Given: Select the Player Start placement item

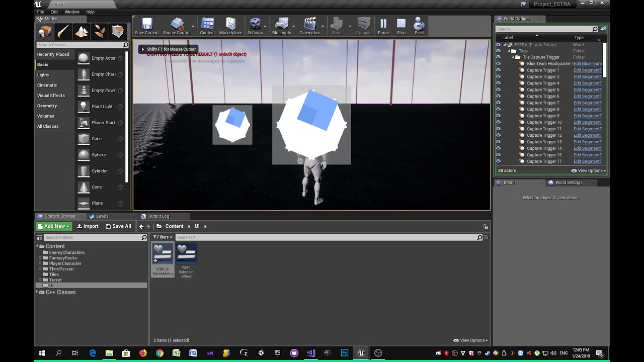Looking at the screenshot, I should 101,123.
